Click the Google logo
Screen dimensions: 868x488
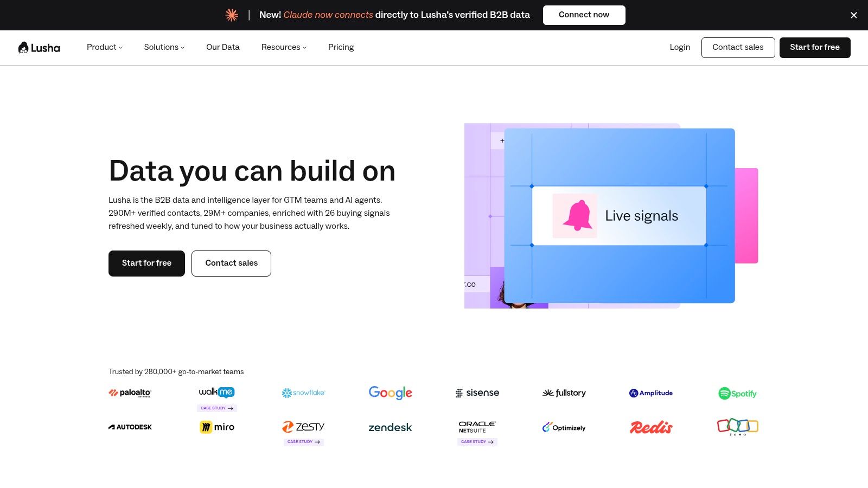coord(391,393)
